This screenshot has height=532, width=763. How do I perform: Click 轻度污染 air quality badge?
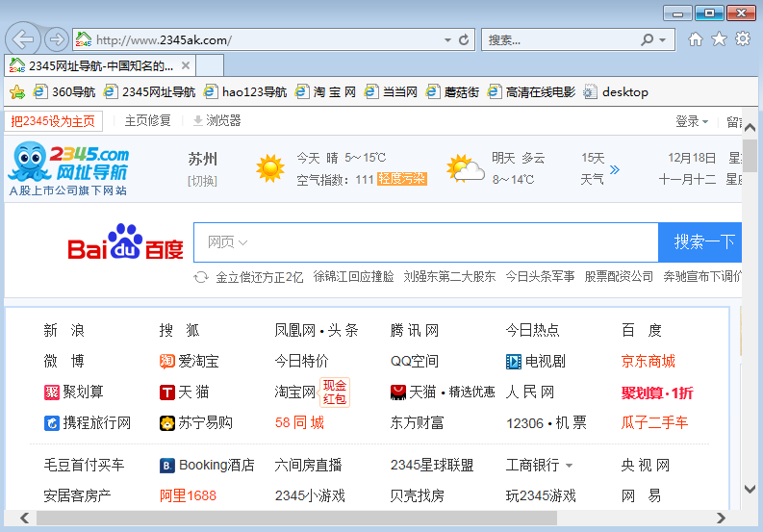point(402,179)
